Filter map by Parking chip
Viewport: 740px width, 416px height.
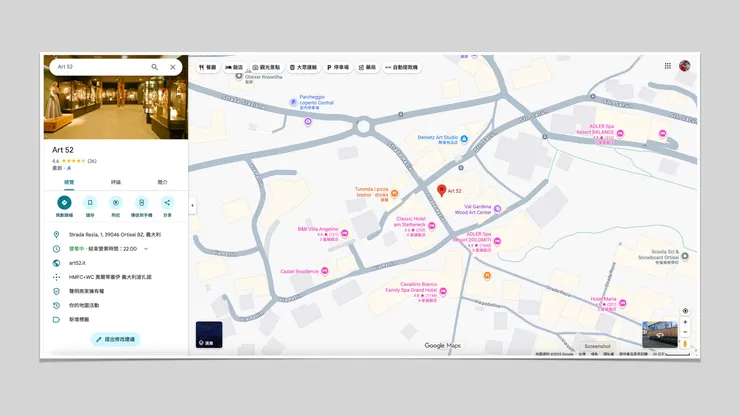click(x=338, y=68)
